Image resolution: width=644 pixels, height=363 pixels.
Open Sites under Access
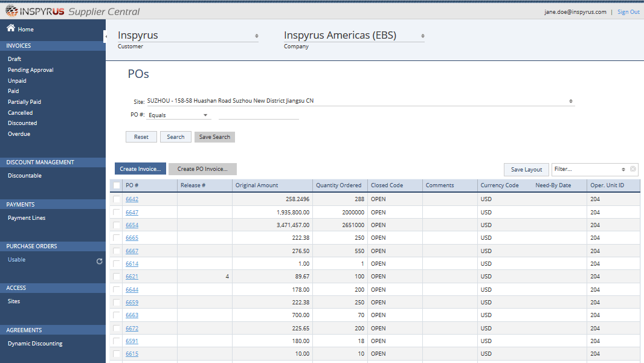13,301
